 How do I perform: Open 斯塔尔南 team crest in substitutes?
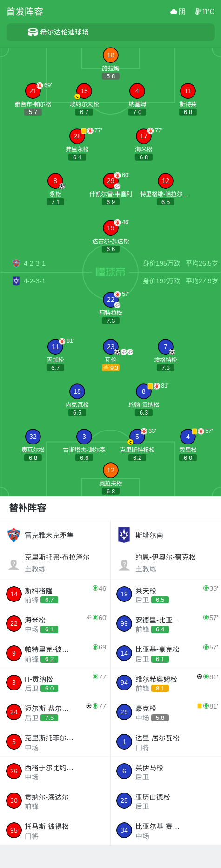(124, 535)
